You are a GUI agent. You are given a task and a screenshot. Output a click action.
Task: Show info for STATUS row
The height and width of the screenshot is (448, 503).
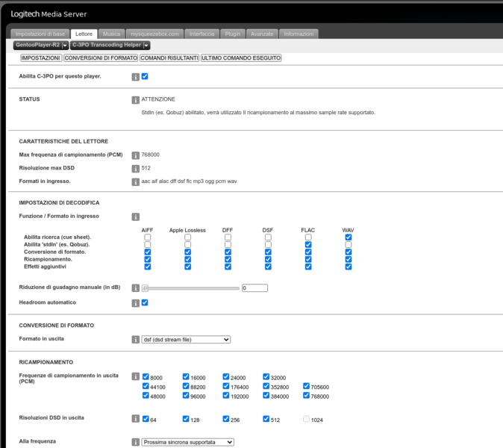[x=135, y=100]
